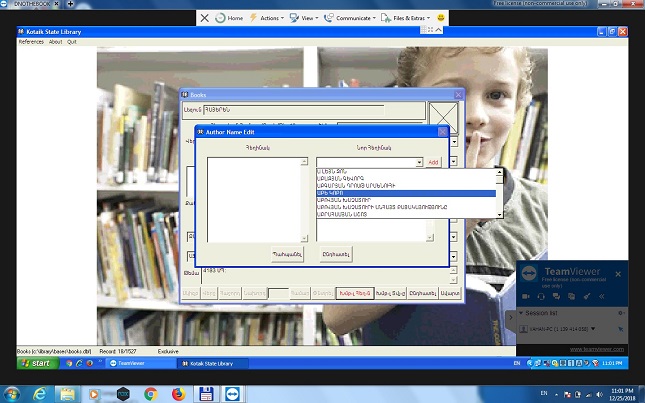Click the X icon to end remote session
This screenshot has width=645, height=403.
(x=205, y=18)
